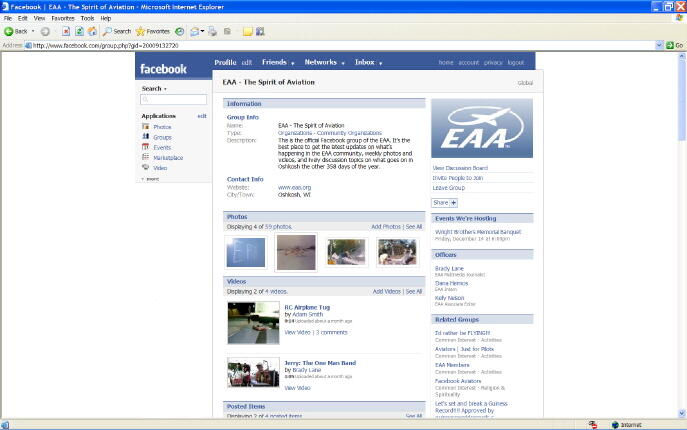Image resolution: width=687 pixels, height=430 pixels.
Task: Expand the Search options dropdown
Action: (x=165, y=89)
